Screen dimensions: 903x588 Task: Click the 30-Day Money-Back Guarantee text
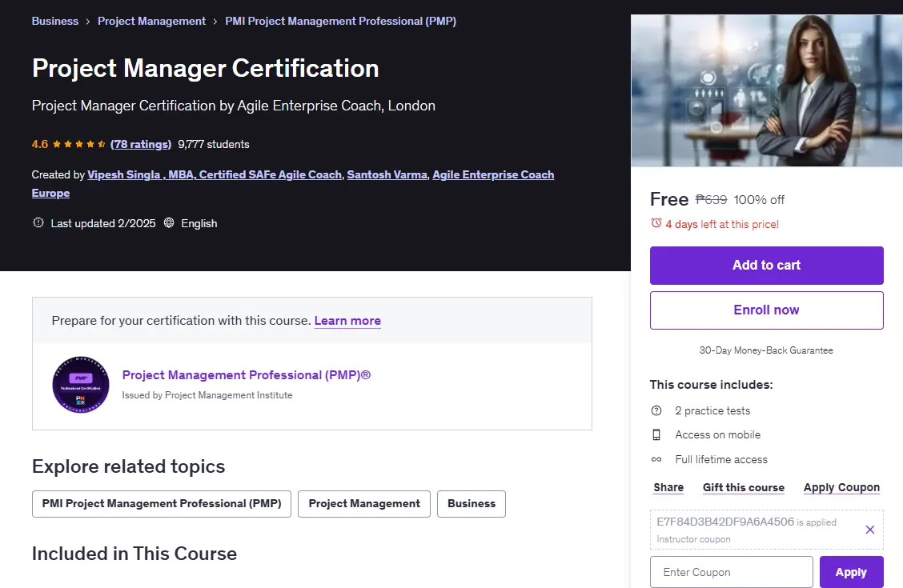click(766, 350)
